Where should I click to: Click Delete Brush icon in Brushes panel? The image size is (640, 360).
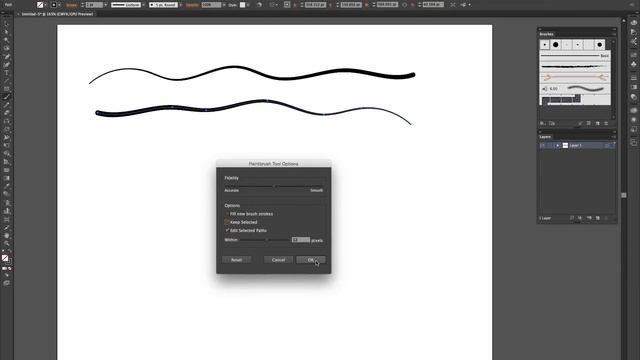tap(606, 123)
